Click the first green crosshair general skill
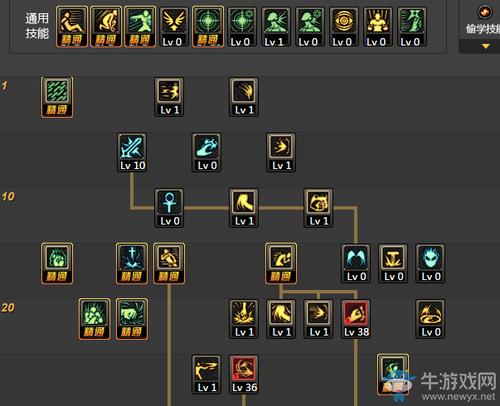 pos(207,27)
